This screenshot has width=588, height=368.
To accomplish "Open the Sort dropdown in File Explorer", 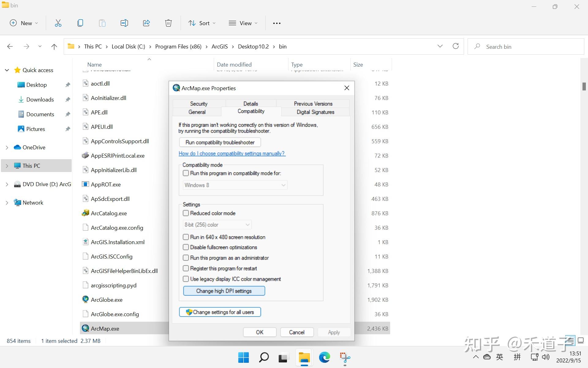I will click(202, 23).
